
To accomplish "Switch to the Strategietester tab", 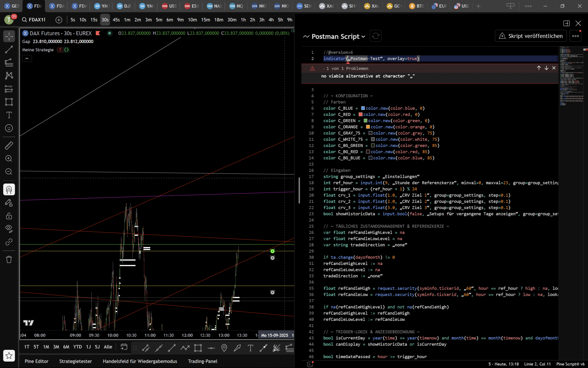I will pos(75,361).
